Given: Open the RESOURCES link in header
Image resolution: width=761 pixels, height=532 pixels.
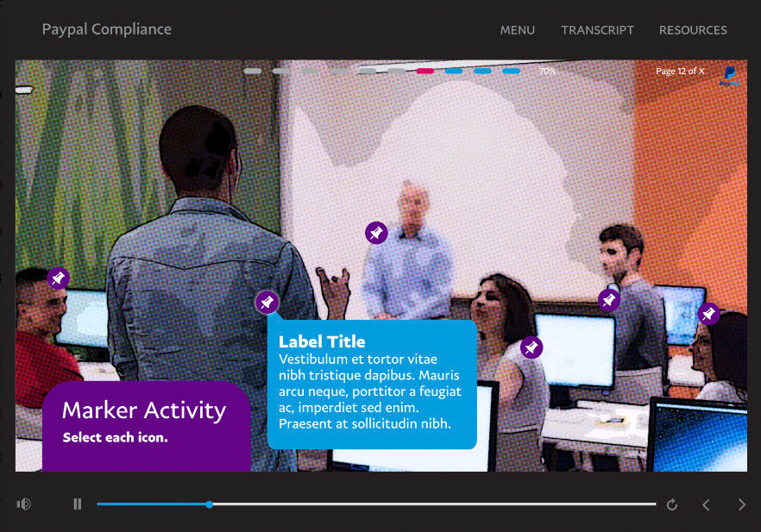Looking at the screenshot, I should (x=693, y=30).
